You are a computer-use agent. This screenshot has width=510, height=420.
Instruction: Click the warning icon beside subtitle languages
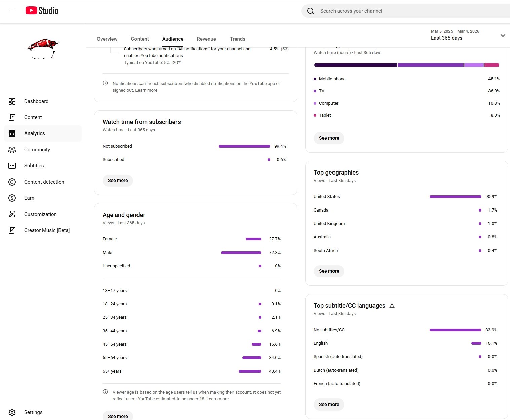[x=392, y=306]
